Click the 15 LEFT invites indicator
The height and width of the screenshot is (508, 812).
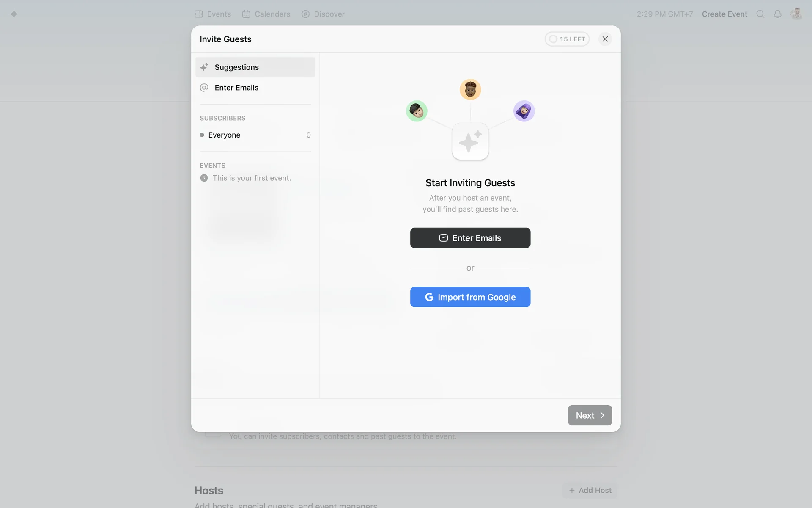(567, 39)
